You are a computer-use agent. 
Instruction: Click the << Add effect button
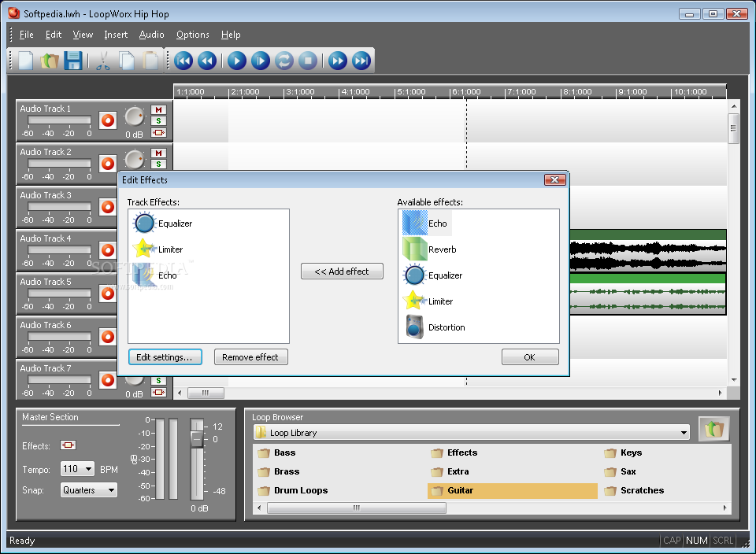342,271
